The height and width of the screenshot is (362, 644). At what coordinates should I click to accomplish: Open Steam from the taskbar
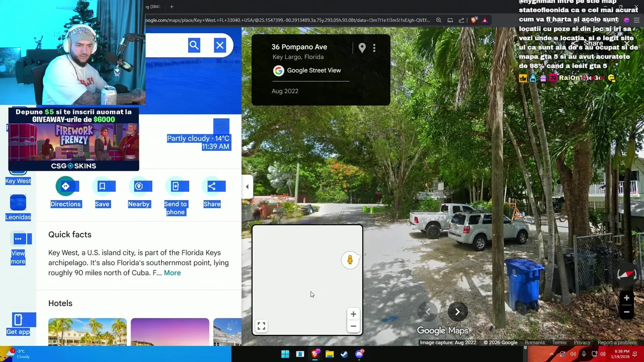pyautogui.click(x=344, y=354)
